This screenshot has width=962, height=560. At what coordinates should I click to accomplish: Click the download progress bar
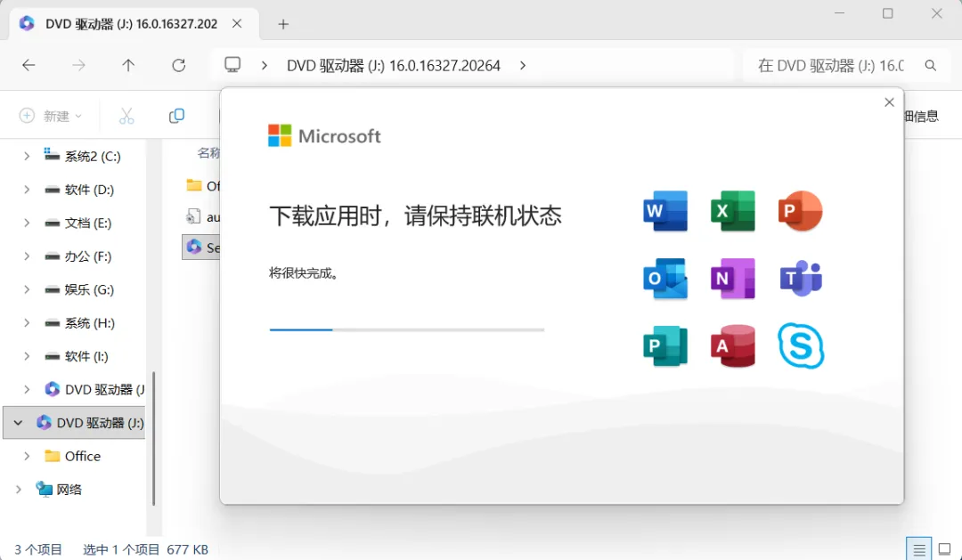407,330
